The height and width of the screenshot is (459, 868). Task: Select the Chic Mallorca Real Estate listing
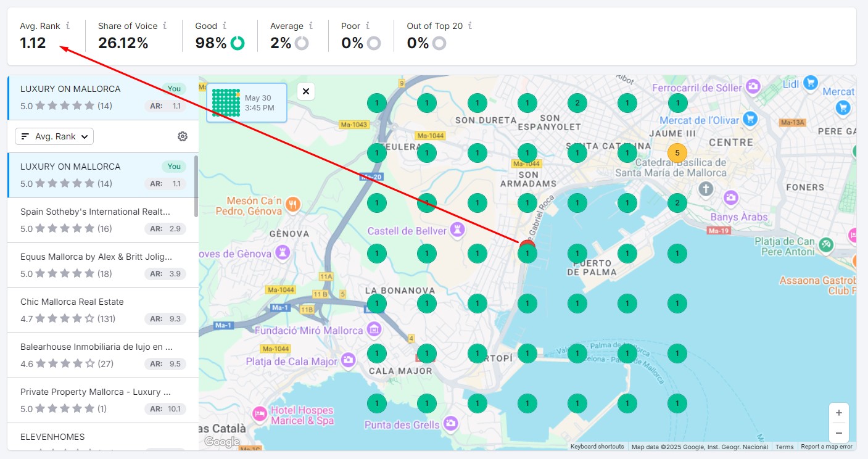pos(102,310)
